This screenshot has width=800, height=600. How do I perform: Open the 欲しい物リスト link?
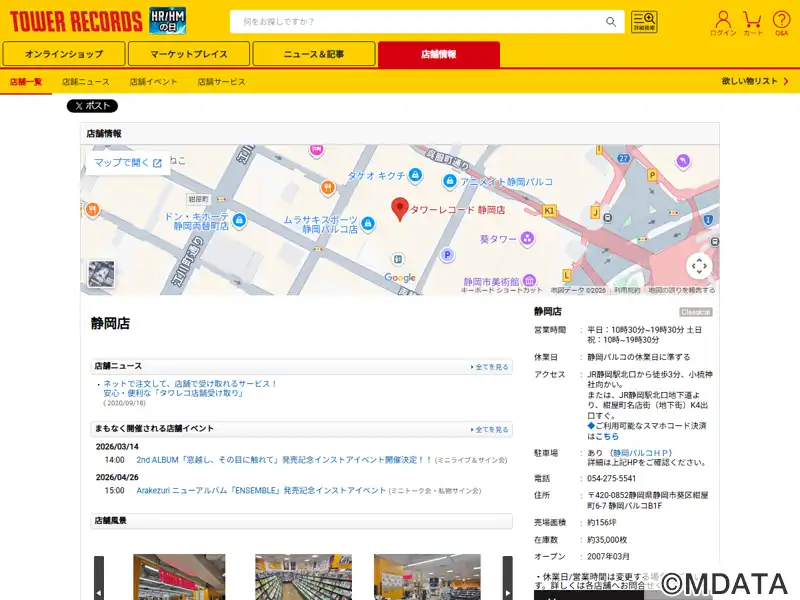(x=755, y=81)
